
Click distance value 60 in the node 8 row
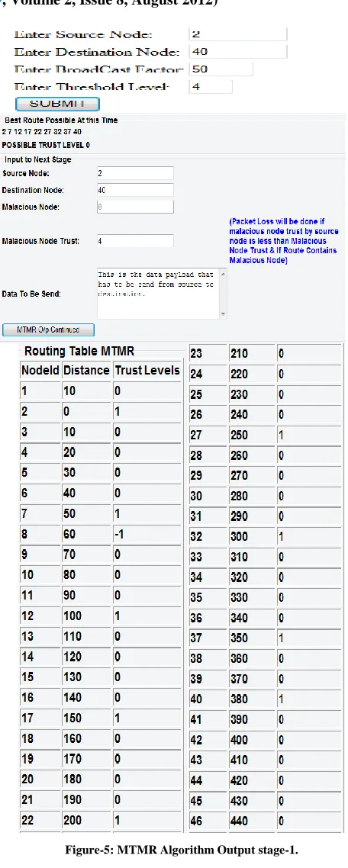69,534
